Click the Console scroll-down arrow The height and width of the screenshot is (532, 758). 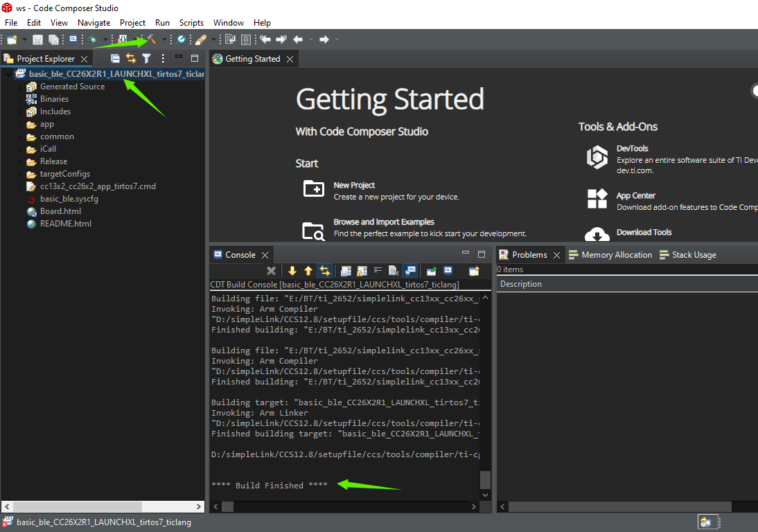(x=485, y=495)
